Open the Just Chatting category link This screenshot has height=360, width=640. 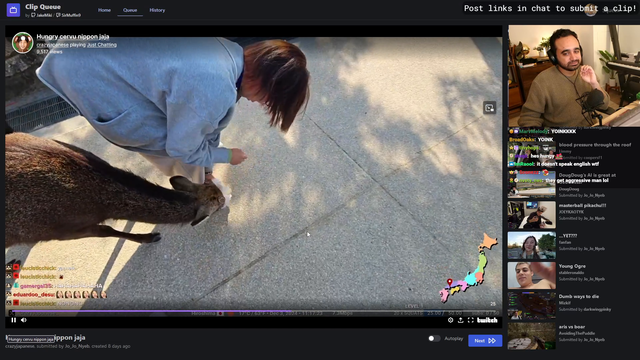102,45
